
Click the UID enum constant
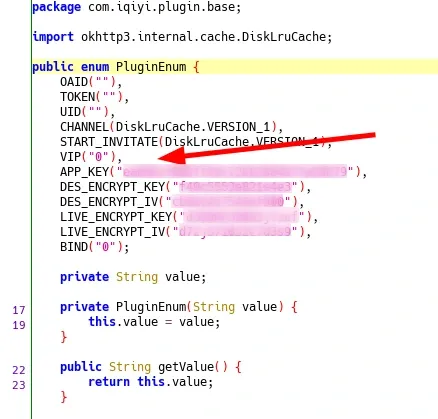point(87,112)
